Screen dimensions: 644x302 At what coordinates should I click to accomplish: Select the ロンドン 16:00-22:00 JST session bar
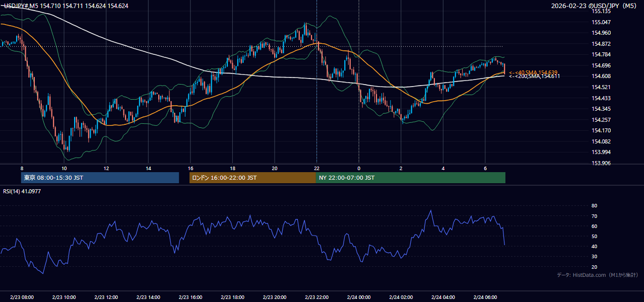[252, 178]
